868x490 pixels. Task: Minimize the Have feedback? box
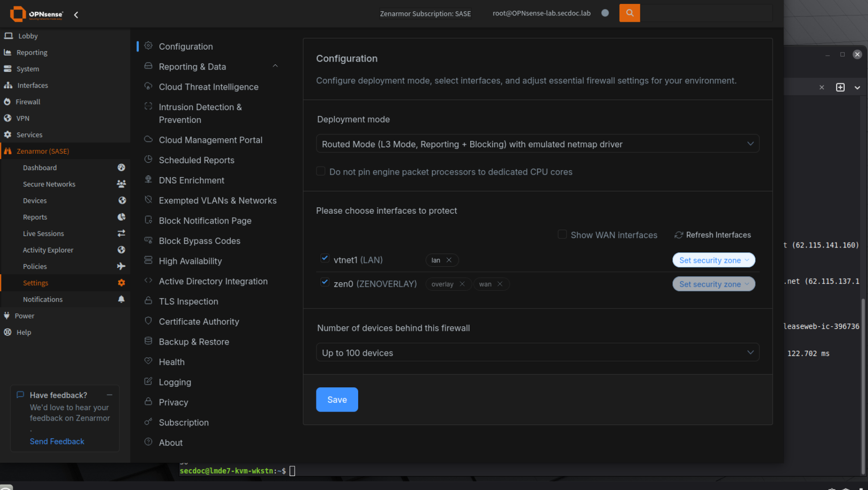pyautogui.click(x=109, y=395)
